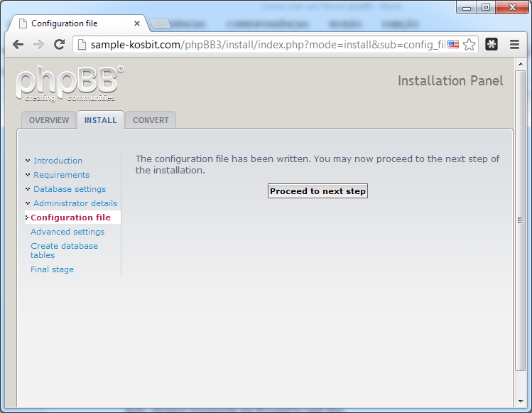Reload the page with refresh icon
532x413 pixels.
click(60, 45)
